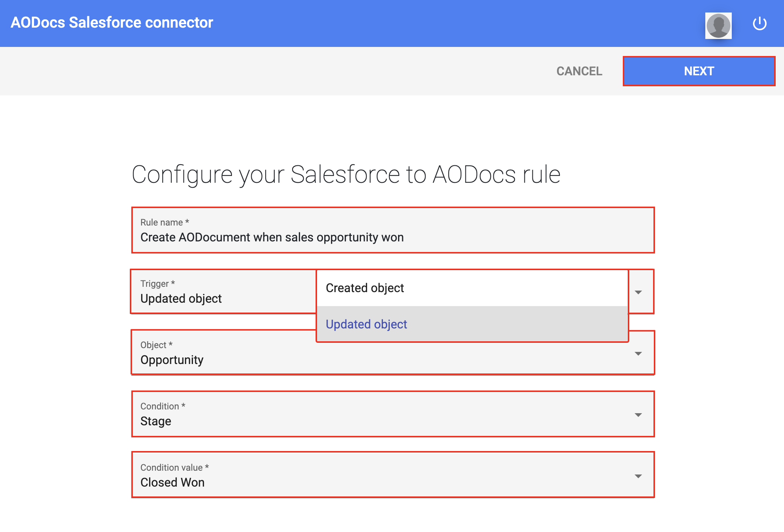Click the AODocs Salesforce connector title

(x=112, y=23)
